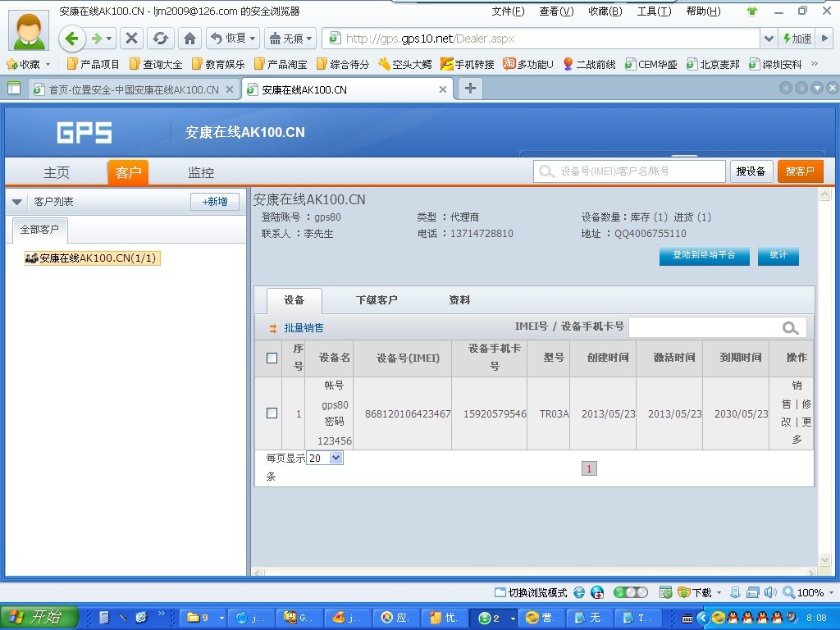Screen dimensions: 840x630
Task: Click the 恢复 restore toolbar button
Action: 232,39
